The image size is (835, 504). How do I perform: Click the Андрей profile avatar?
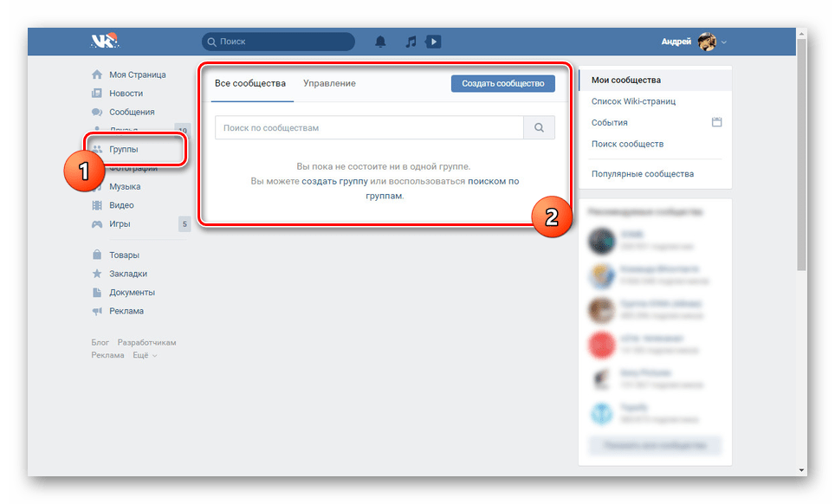(707, 42)
